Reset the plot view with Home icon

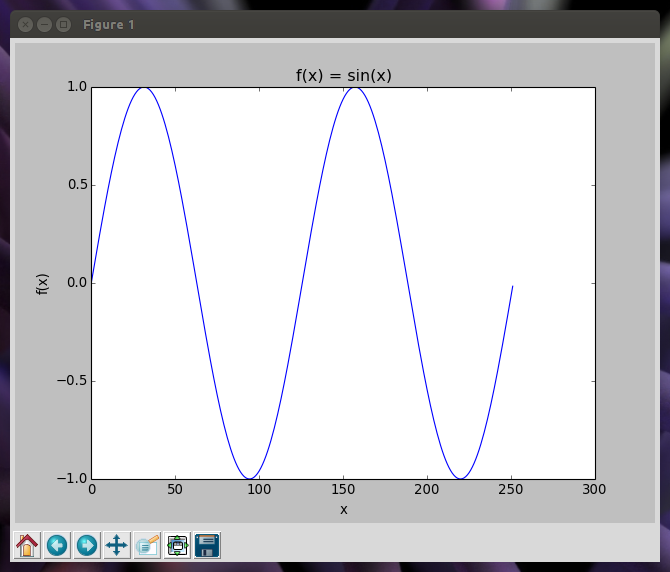(x=27, y=545)
